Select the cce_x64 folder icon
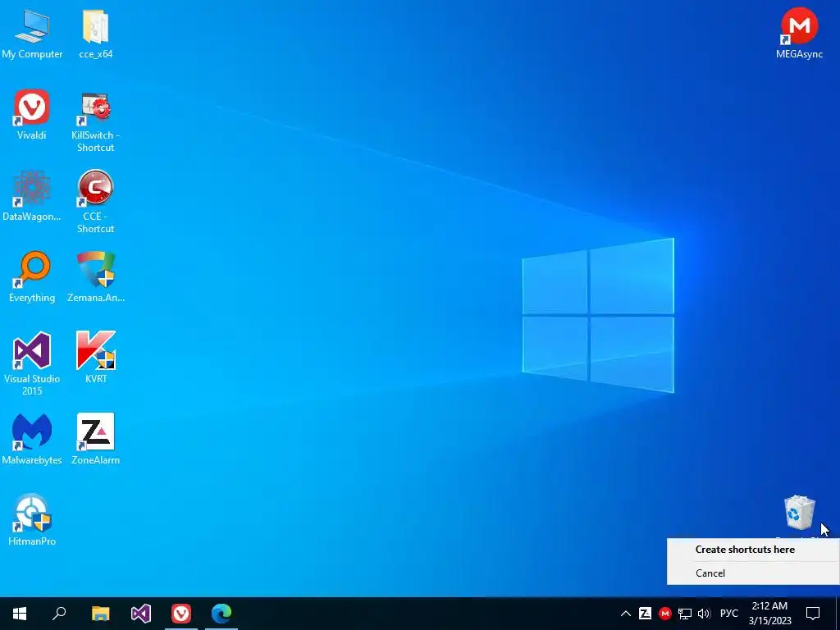This screenshot has width=840, height=630. (x=95, y=34)
